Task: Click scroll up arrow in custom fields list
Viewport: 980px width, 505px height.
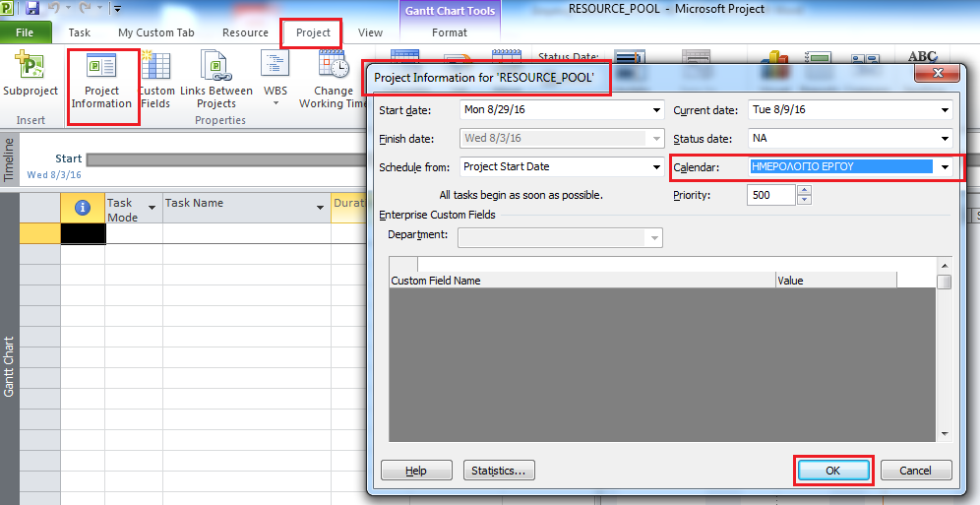Action: pos(945,266)
